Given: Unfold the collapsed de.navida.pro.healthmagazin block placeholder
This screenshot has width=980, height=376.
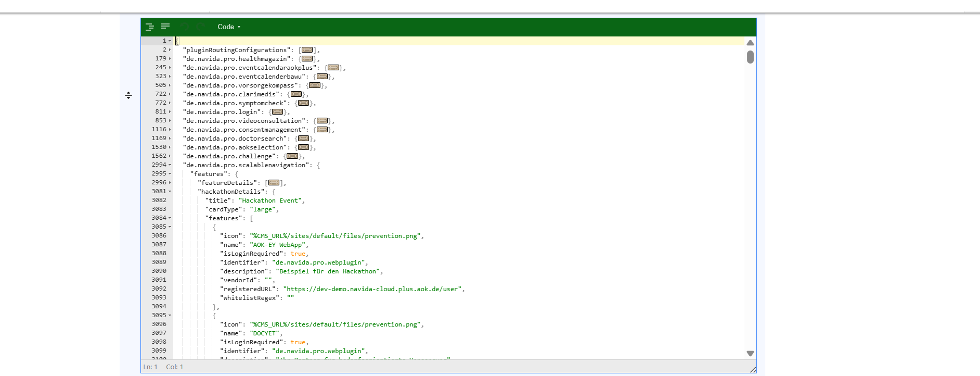Looking at the screenshot, I should 307,59.
